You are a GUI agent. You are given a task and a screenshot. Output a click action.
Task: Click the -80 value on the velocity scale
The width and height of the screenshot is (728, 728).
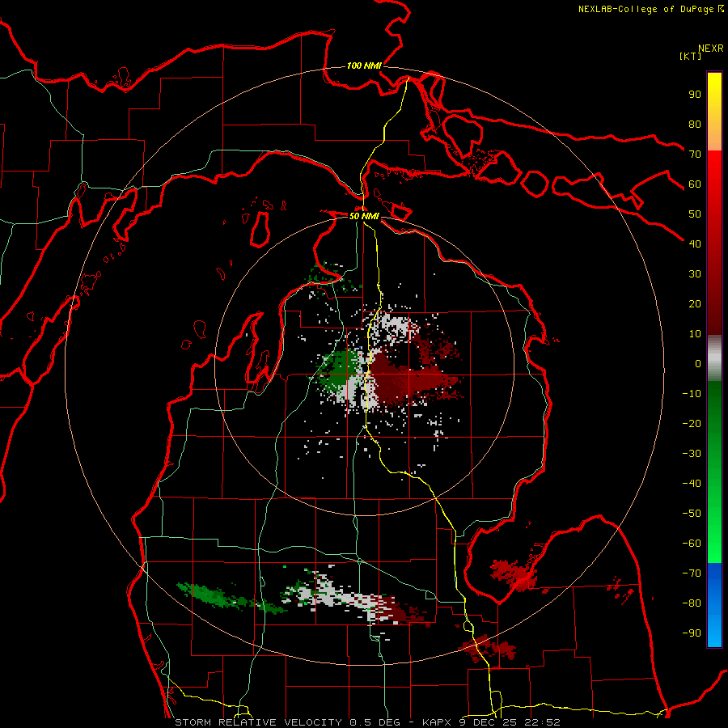coord(692,603)
